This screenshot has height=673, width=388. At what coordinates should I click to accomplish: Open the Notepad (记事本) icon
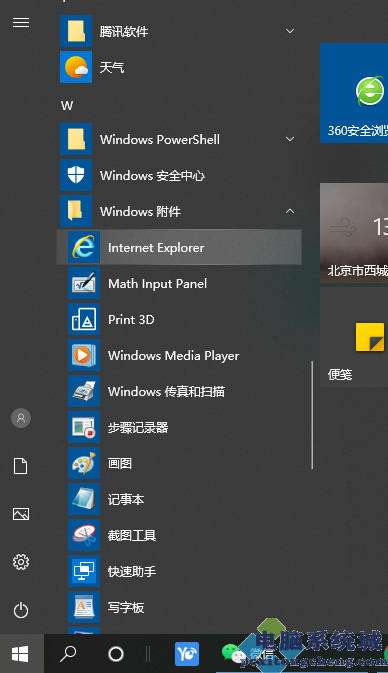84,500
